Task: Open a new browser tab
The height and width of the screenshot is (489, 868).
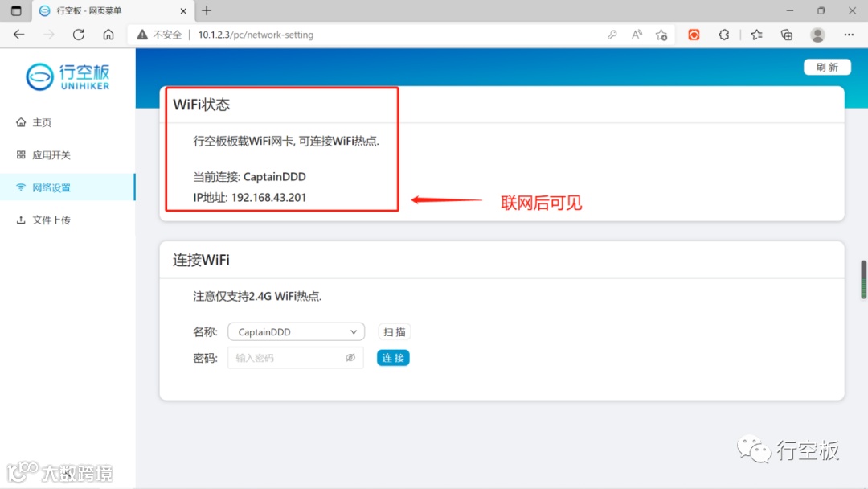Action: click(x=207, y=10)
